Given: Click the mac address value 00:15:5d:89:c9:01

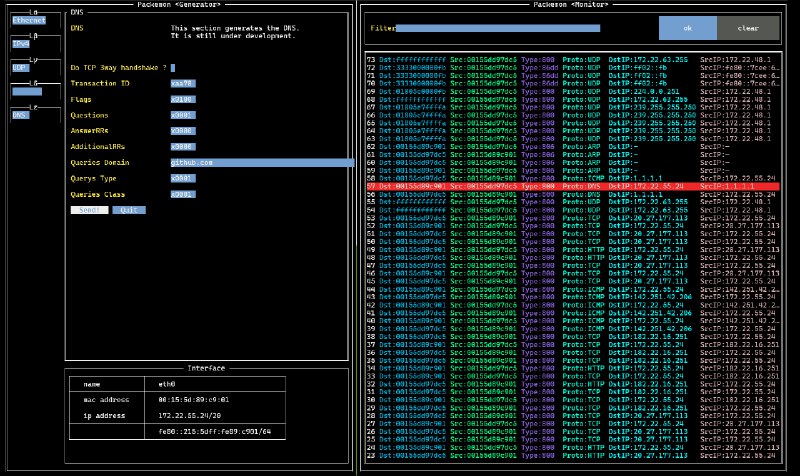Looking at the screenshot, I should (x=193, y=400).
